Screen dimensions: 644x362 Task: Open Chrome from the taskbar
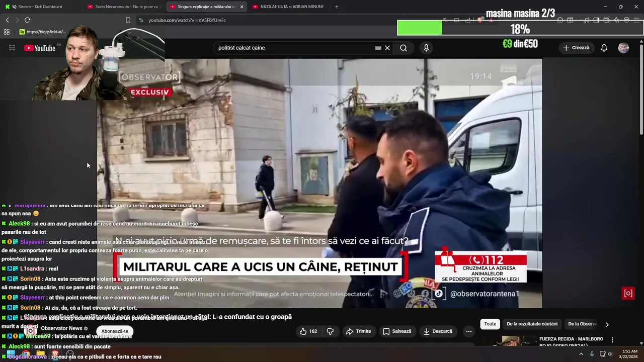click(x=26, y=354)
